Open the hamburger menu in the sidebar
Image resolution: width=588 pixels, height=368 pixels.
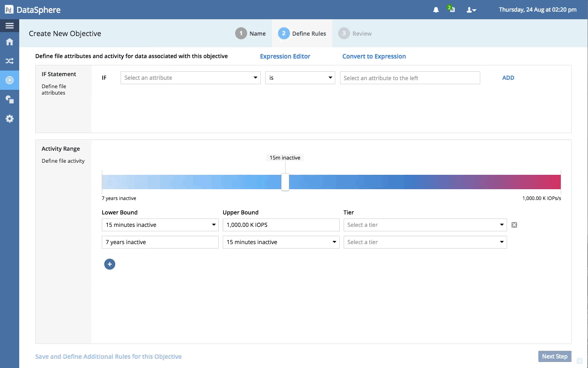pos(10,26)
